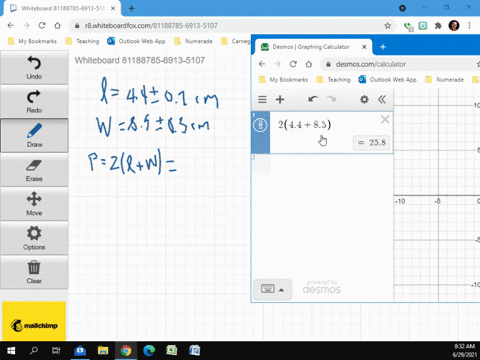The width and height of the screenshot is (480, 360).
Task: Click the 2(4.4 + 8.5) expression field
Action: pyautogui.click(x=305, y=125)
